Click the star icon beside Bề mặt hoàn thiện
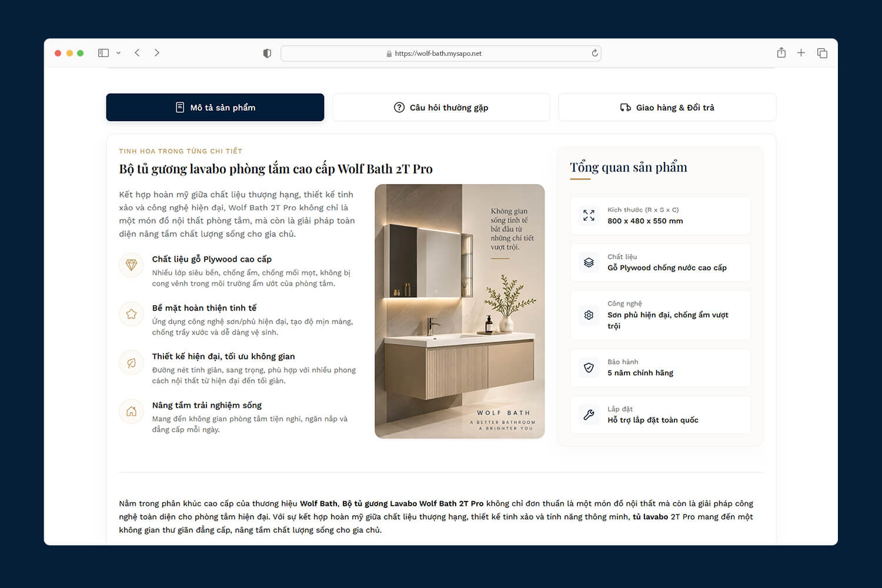The width and height of the screenshot is (882, 588). pos(131,314)
